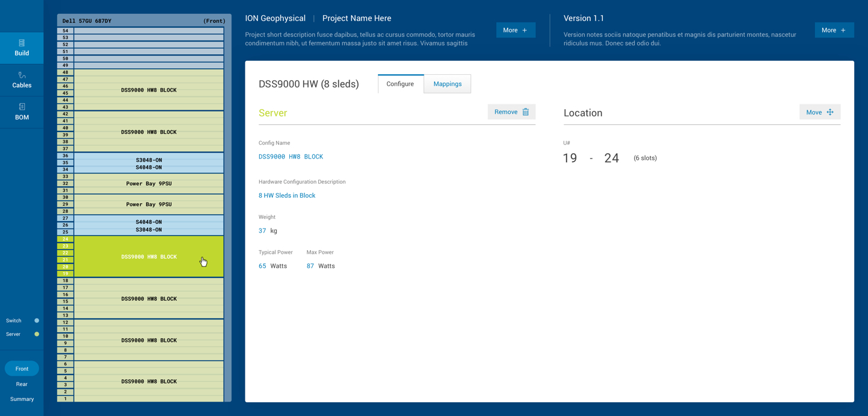The height and width of the screenshot is (416, 868).
Task: Select Power Bay 9PSU at U31-33
Action: (x=149, y=183)
